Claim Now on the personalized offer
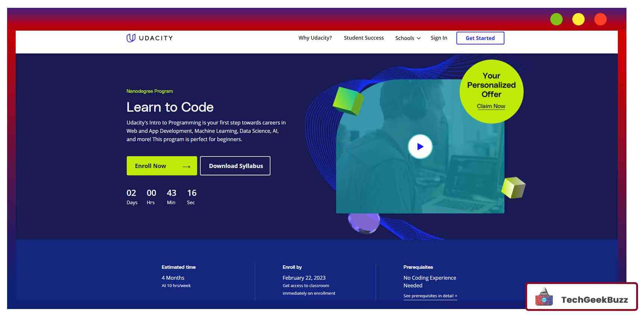The height and width of the screenshot is (315, 644). coord(491,106)
